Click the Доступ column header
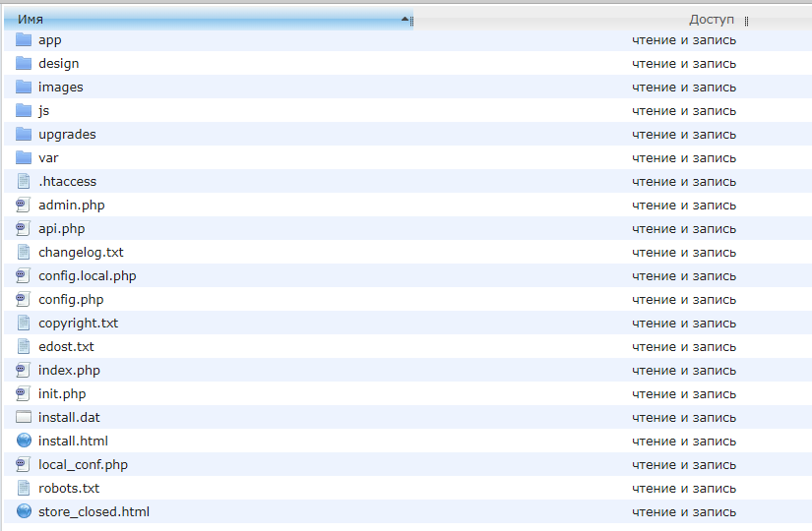Viewport: 812px width, 531px height. tap(711, 19)
